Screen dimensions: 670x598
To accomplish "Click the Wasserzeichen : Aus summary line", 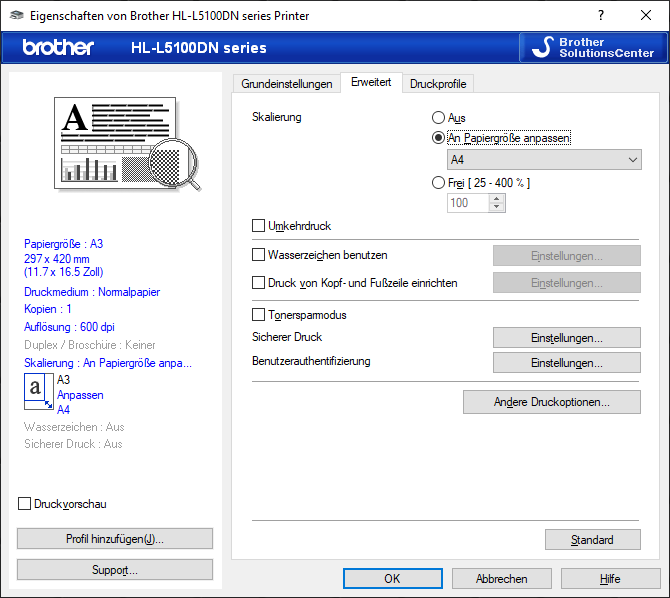I will click(74, 427).
